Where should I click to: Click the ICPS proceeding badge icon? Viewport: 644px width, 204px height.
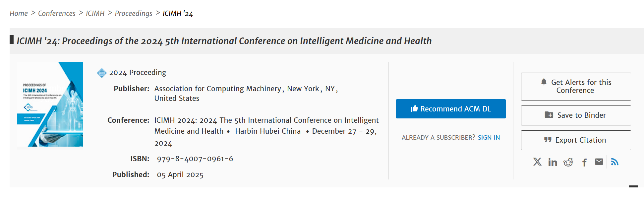[x=101, y=73]
